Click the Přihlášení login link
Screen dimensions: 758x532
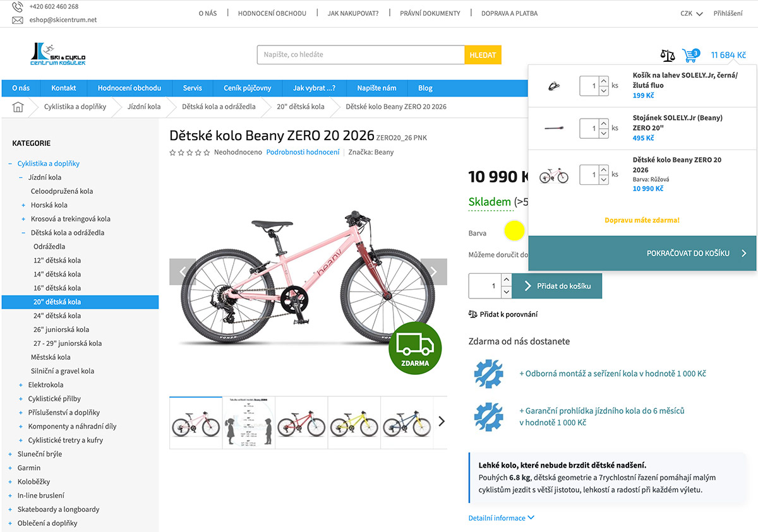(x=728, y=13)
